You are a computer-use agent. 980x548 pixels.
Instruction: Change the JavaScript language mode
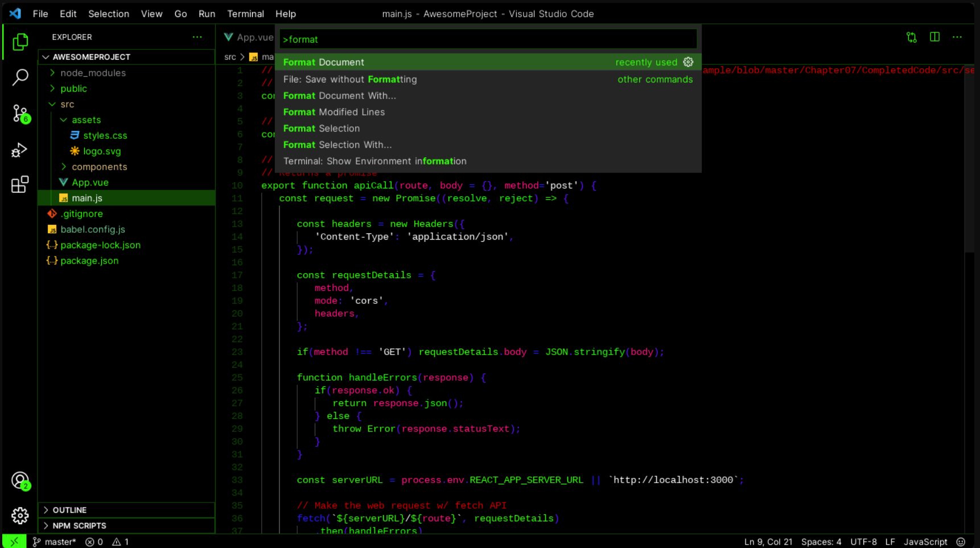pos(925,542)
